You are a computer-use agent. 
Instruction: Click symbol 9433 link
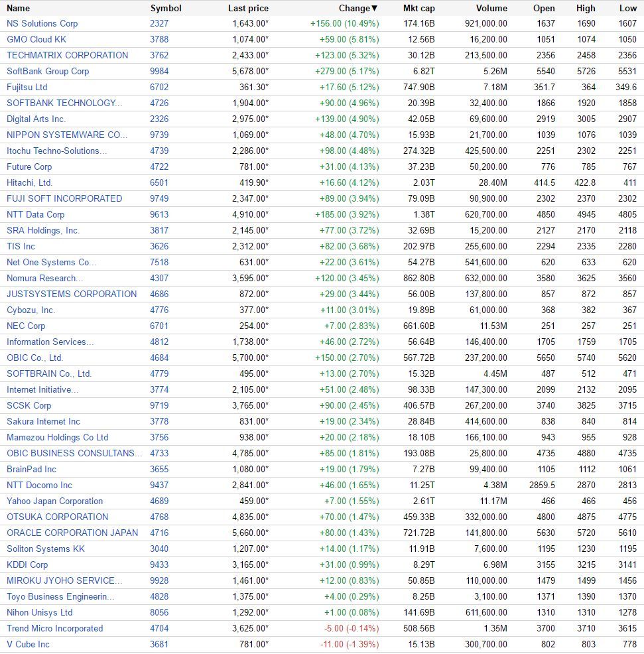pos(159,564)
